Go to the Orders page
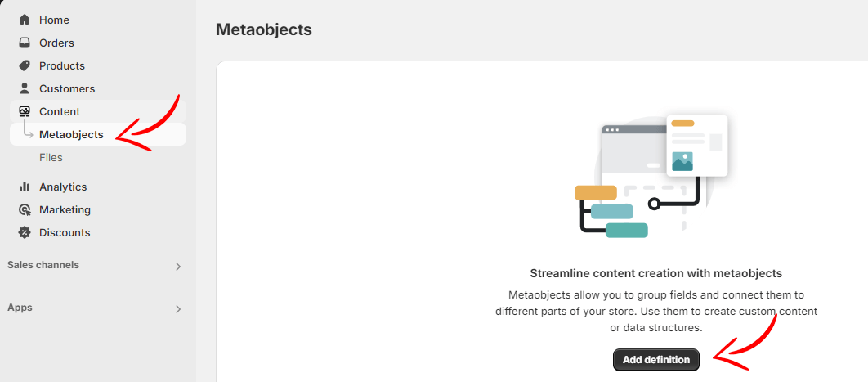This screenshot has height=382, width=868. click(56, 43)
